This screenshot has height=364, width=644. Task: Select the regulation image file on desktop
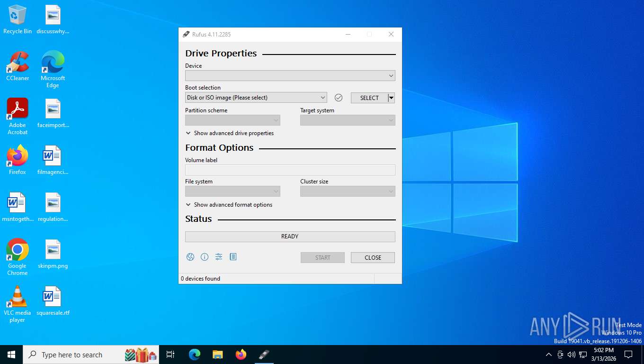point(53,207)
